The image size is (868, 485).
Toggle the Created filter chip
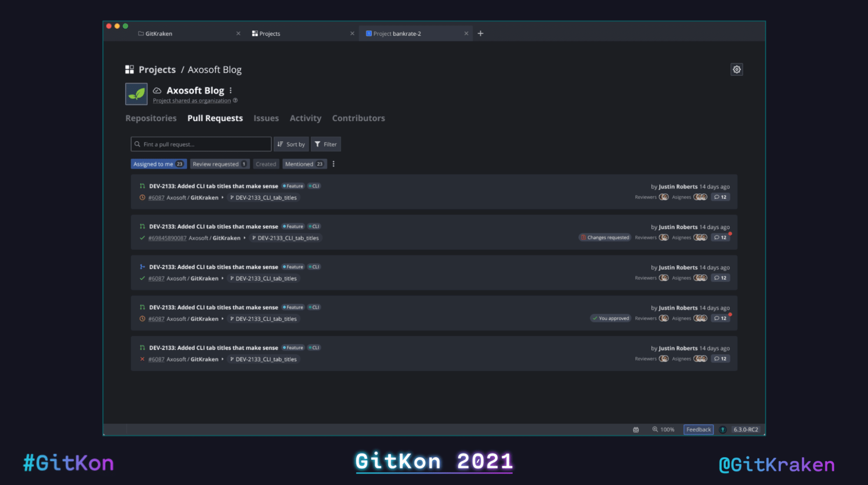point(266,164)
